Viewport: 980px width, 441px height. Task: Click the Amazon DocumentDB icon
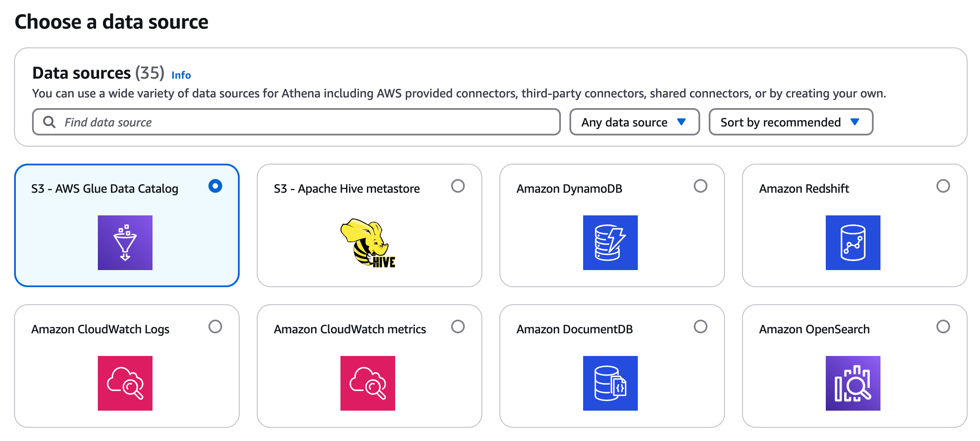coord(610,383)
